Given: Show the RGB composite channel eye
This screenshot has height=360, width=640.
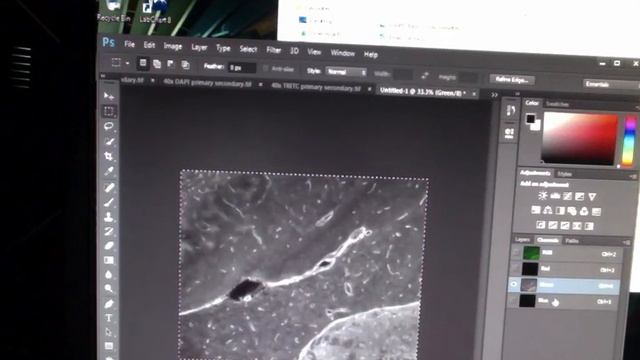Looking at the screenshot, I should point(516,253).
